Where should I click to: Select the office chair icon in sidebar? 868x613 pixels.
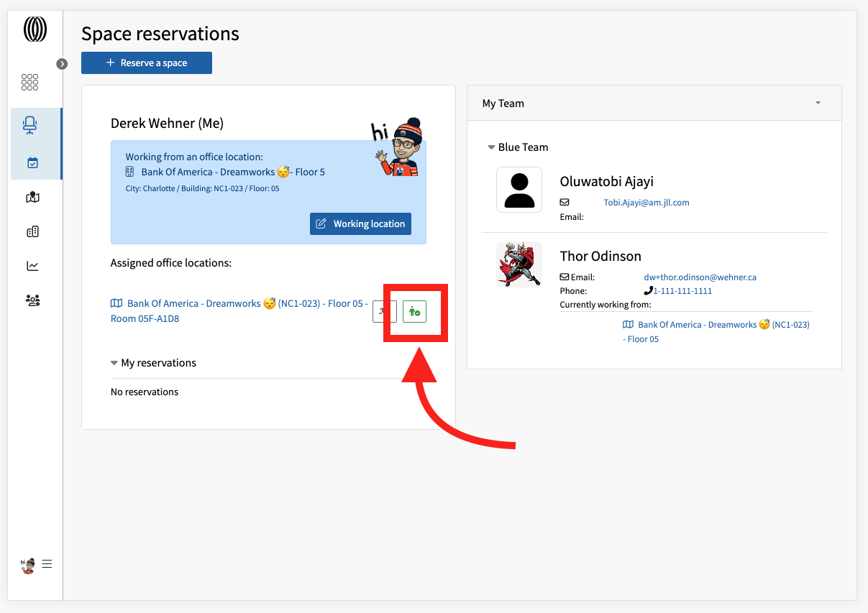click(x=30, y=126)
